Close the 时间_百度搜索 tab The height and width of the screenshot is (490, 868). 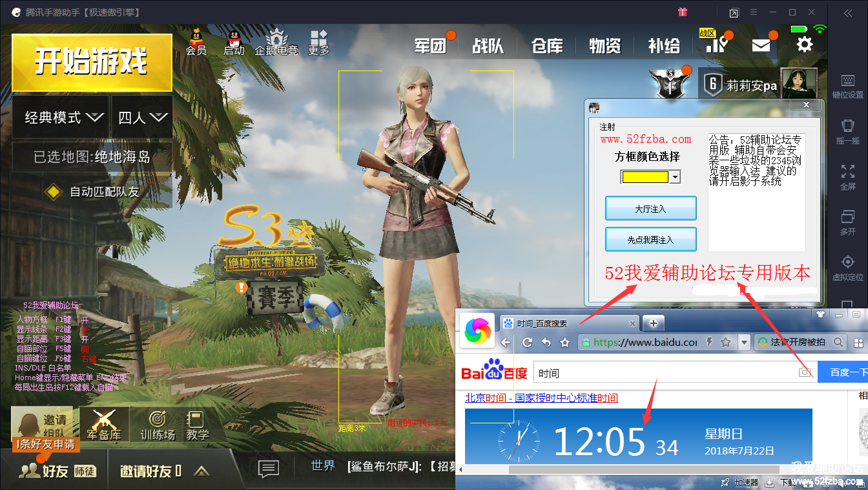(633, 324)
